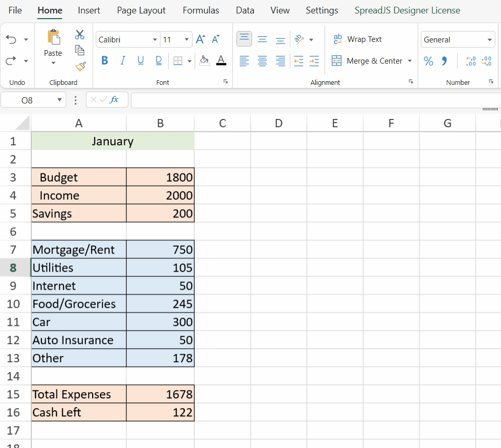This screenshot has height=448, width=501.
Task: Open the File menu
Action: coord(15,10)
